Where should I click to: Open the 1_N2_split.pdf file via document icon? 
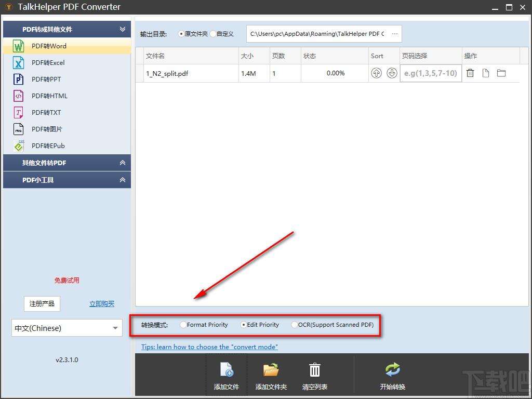coord(486,73)
